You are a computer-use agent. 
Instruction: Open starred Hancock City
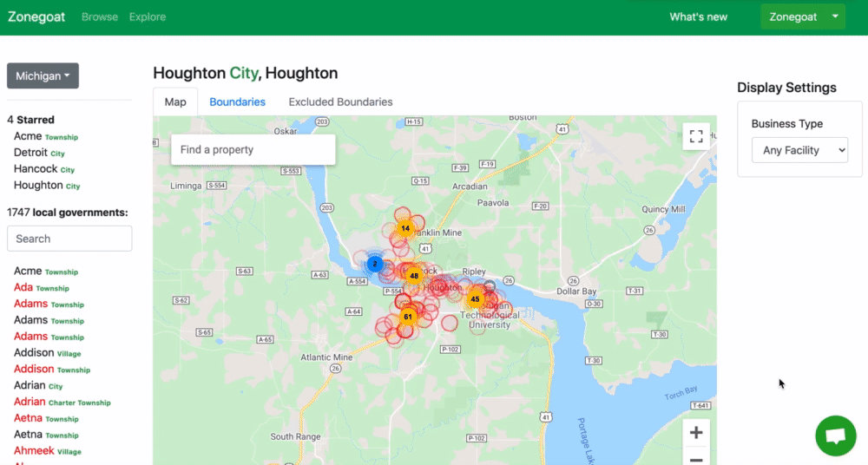[44, 169]
